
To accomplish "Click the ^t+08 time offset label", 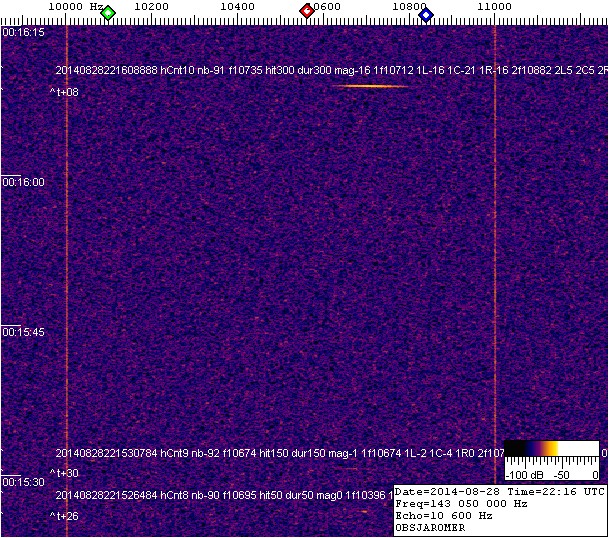I will [x=64, y=92].
